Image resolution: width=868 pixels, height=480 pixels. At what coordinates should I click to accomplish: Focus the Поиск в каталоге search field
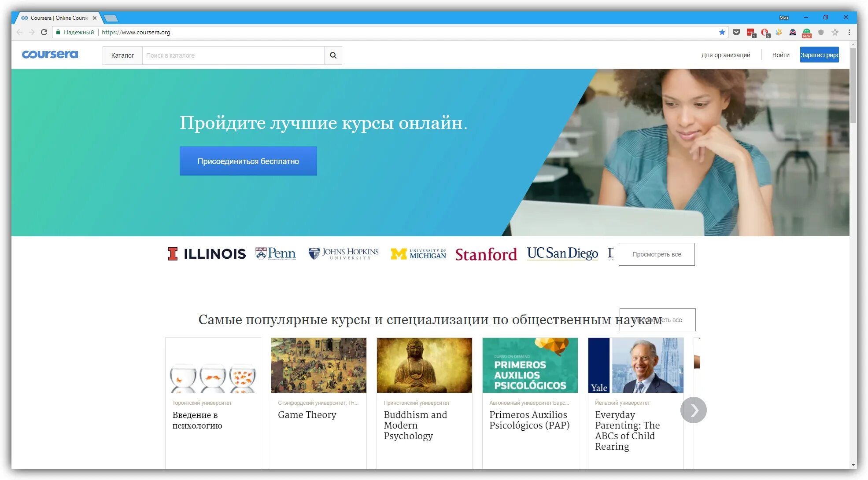[x=233, y=55]
